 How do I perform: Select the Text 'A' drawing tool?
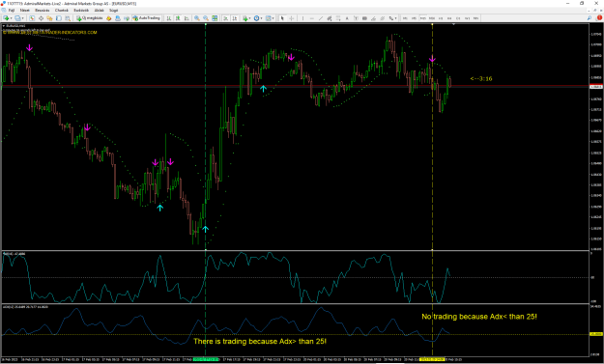click(347, 18)
